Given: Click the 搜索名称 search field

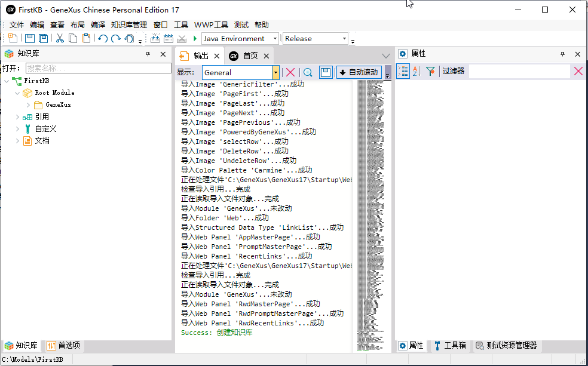Looking at the screenshot, I should pyautogui.click(x=98, y=68).
